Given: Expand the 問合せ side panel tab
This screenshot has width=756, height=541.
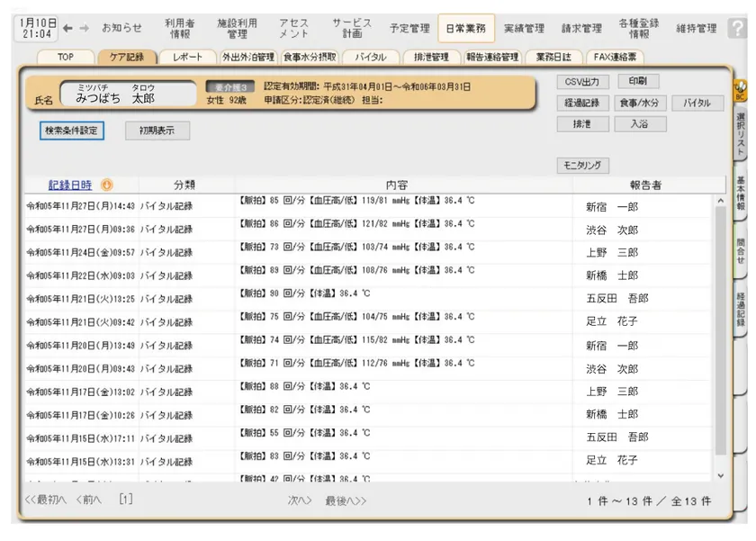Looking at the screenshot, I should click(741, 250).
